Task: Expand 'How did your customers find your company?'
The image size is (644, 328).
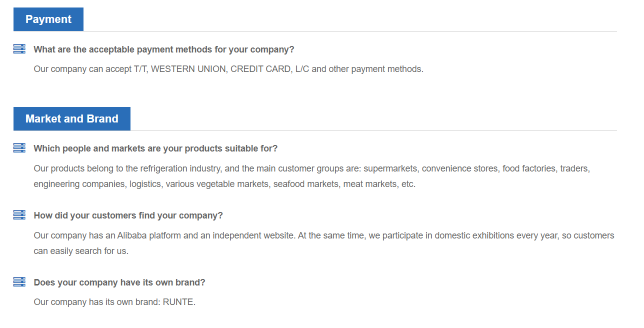Action: click(x=128, y=215)
